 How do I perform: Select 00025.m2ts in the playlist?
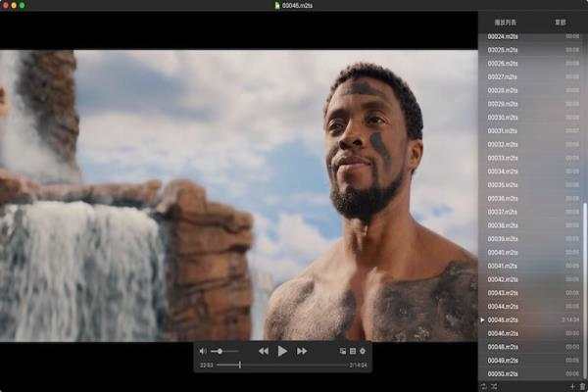click(x=530, y=50)
